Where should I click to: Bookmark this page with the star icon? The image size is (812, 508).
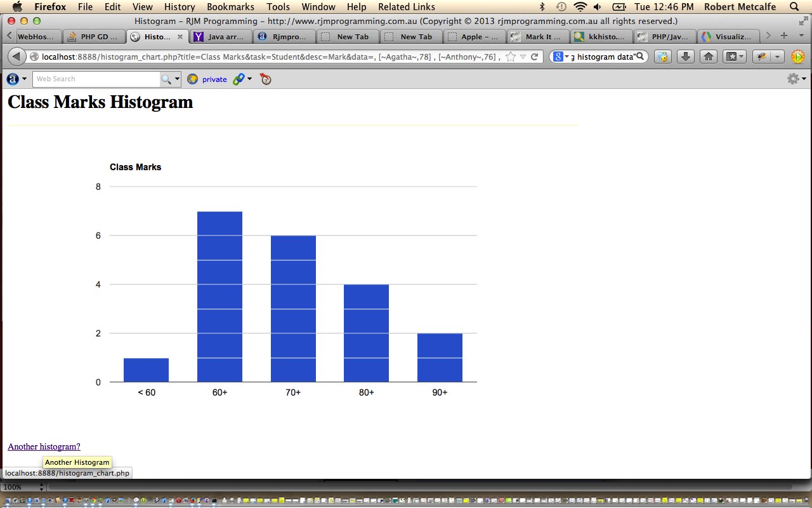click(510, 57)
